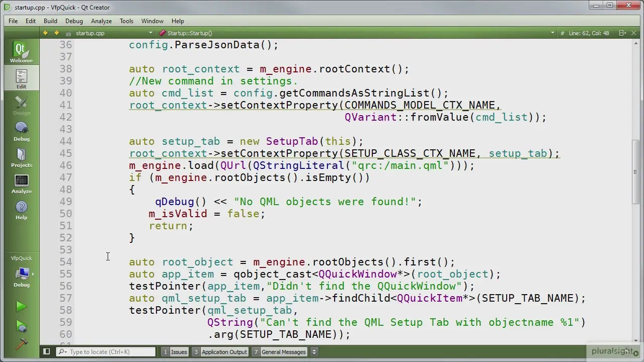Viewport: 644px width, 362px height.
Task: Open the File menu
Action: point(13,21)
